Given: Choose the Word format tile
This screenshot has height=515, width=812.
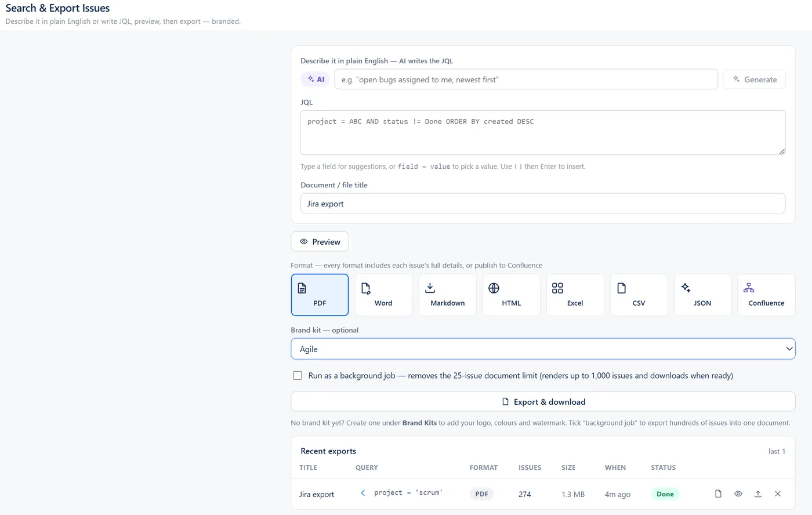Looking at the screenshot, I should (x=383, y=295).
